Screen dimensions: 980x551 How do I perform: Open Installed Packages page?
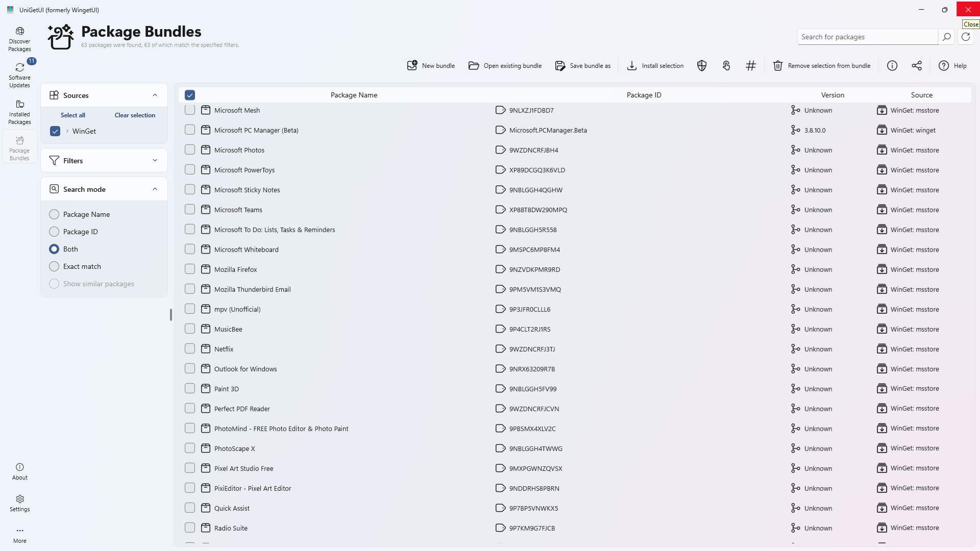(20, 112)
